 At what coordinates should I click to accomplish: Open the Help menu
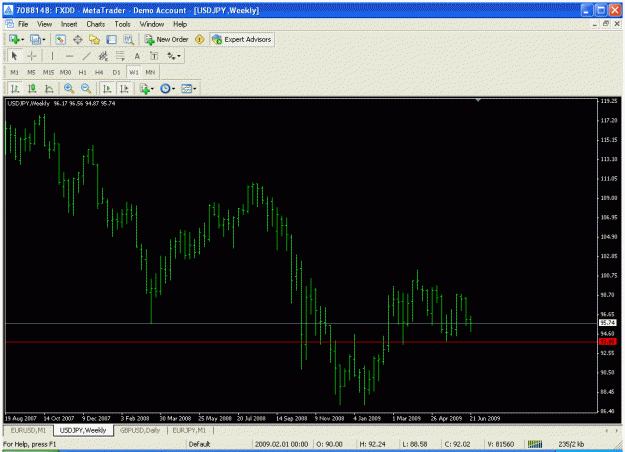(180, 24)
